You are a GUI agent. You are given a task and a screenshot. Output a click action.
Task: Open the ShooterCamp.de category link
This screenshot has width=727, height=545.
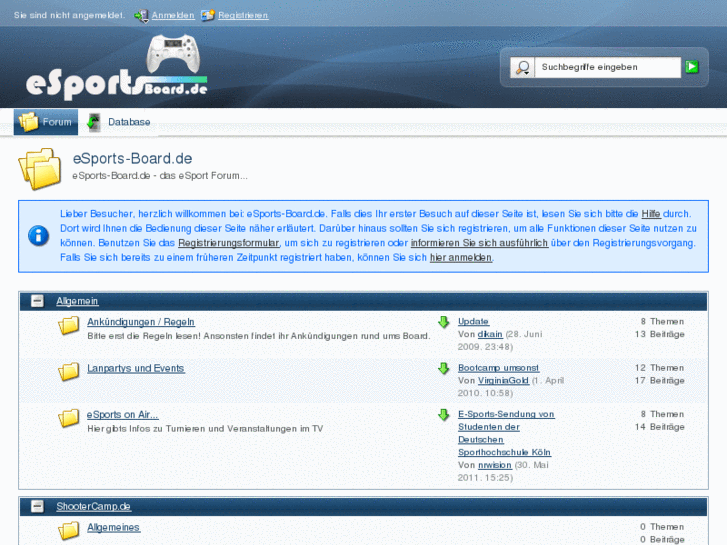[x=94, y=507]
